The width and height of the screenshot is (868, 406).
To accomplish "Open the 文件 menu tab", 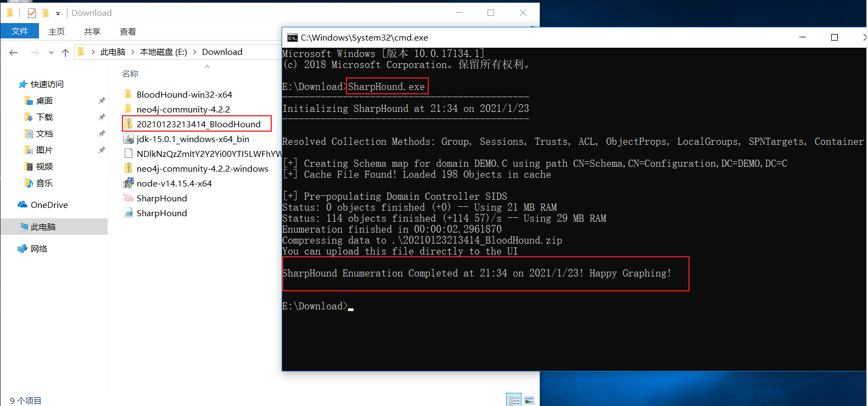I will 20,31.
